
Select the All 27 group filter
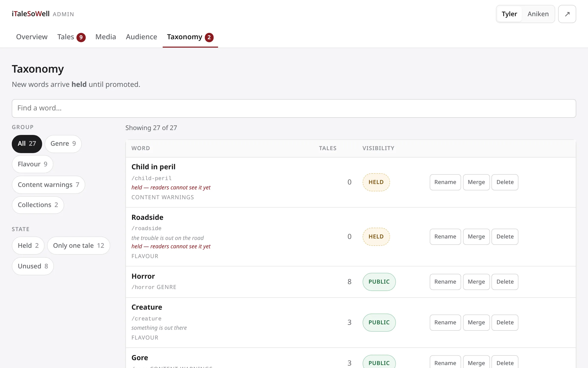coord(27,144)
